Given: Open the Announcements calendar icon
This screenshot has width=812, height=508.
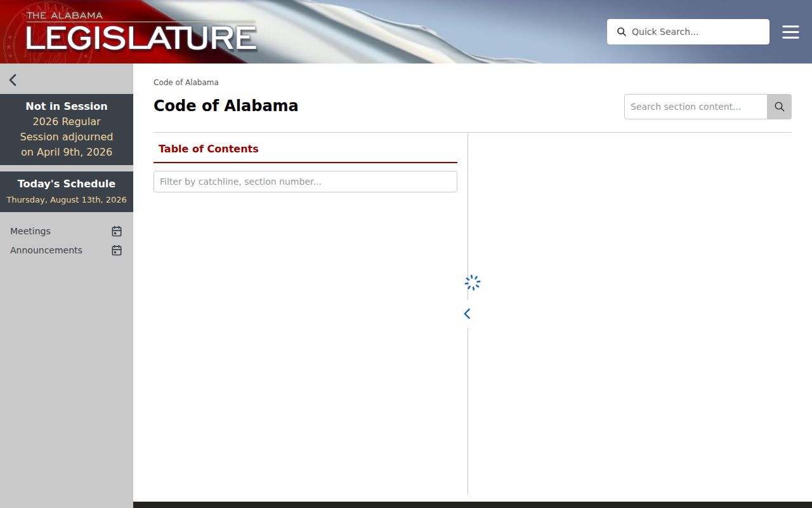Looking at the screenshot, I should (117, 250).
